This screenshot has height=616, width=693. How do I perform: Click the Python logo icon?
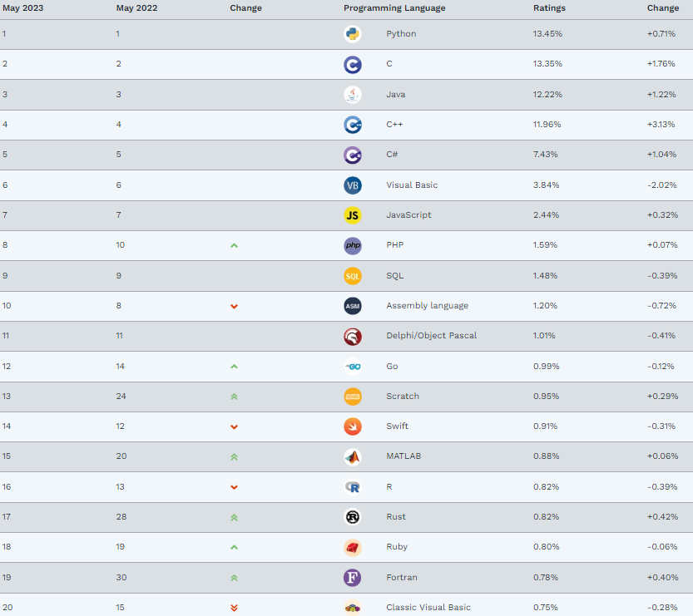coord(352,34)
